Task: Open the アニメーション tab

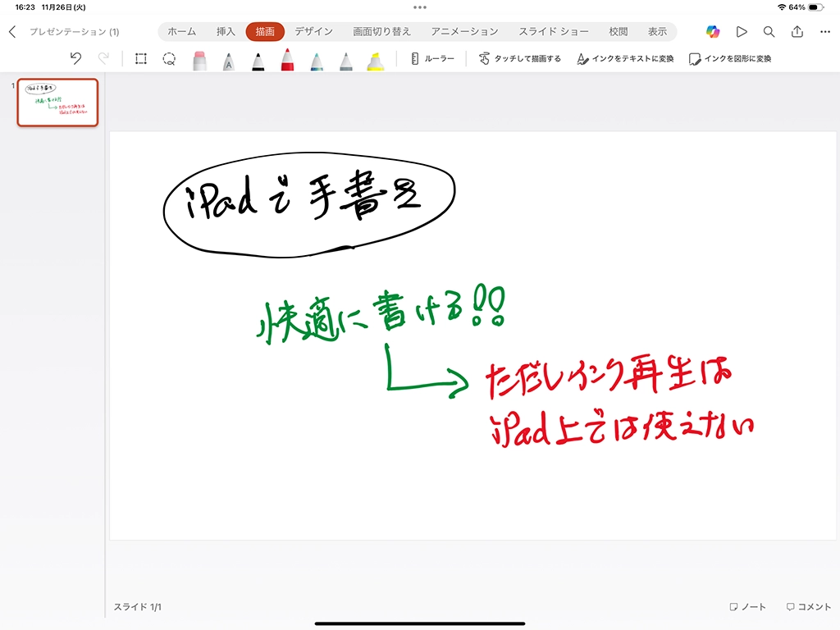Action: click(464, 32)
